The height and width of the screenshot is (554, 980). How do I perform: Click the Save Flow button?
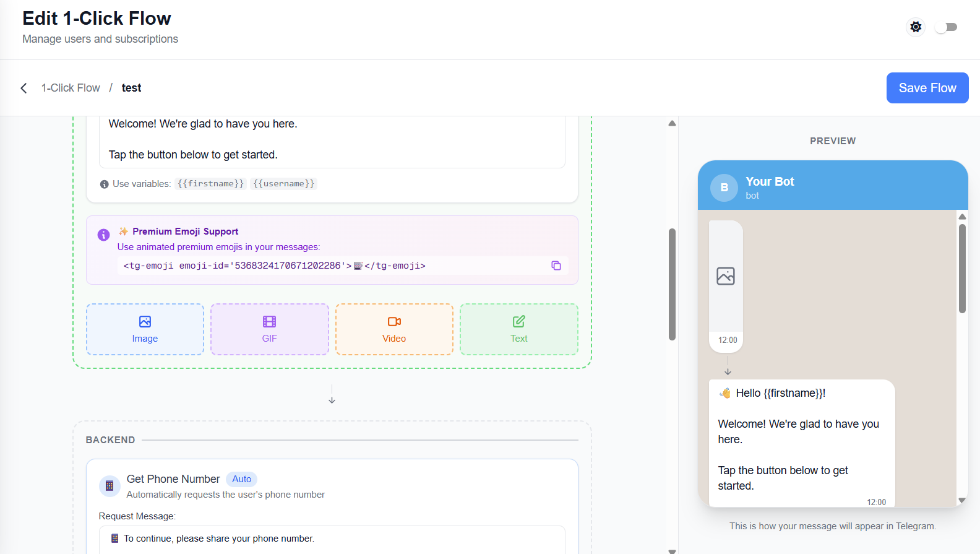927,88
